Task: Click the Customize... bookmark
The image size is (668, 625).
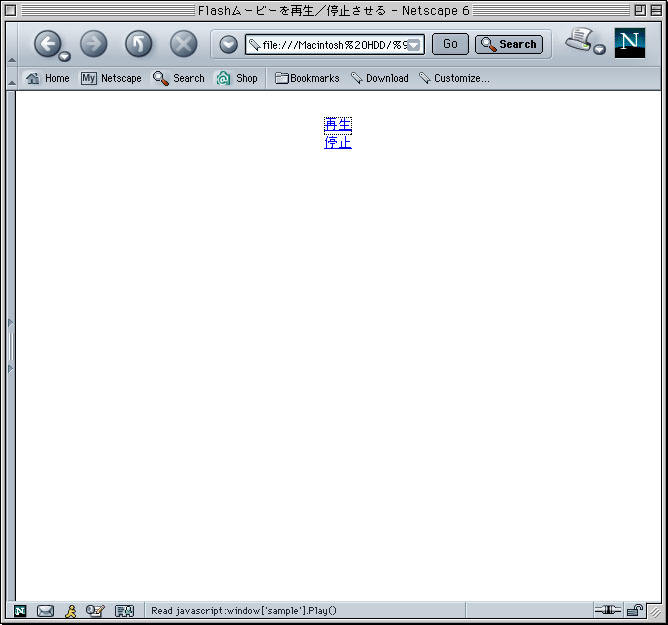Action: click(x=454, y=78)
